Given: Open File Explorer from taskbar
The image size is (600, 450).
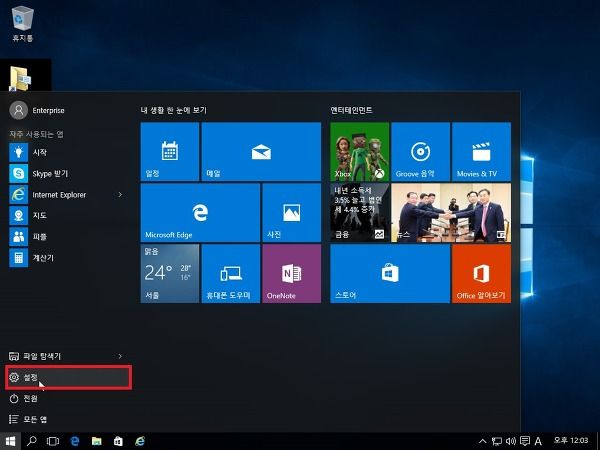Looking at the screenshot, I should (x=96, y=441).
